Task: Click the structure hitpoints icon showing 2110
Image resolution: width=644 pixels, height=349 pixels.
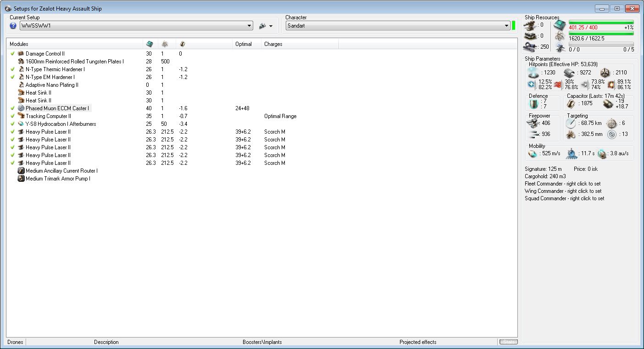Action: [x=605, y=73]
